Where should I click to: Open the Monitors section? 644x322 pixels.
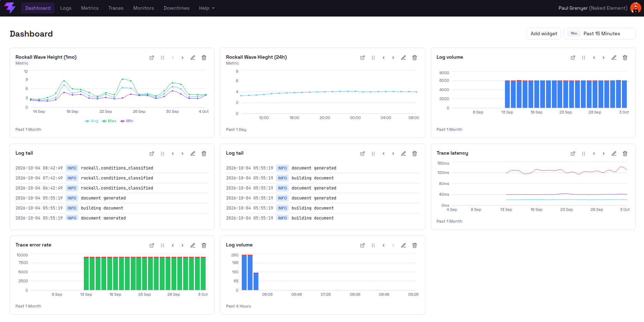pyautogui.click(x=143, y=8)
